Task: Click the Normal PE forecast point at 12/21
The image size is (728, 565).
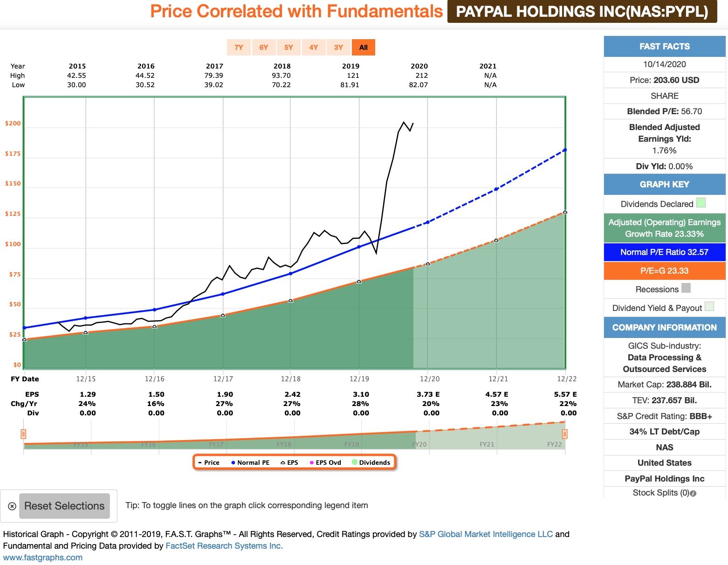Action: pos(496,189)
